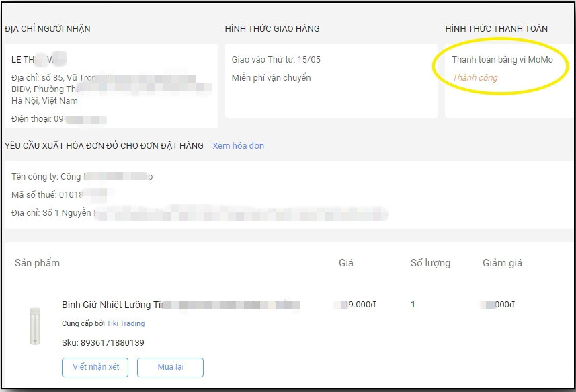Click the YÊU CẦU XUẤT HÓA ĐƠN ĐỎ heading
The width and height of the screenshot is (576, 392).
pos(105,146)
